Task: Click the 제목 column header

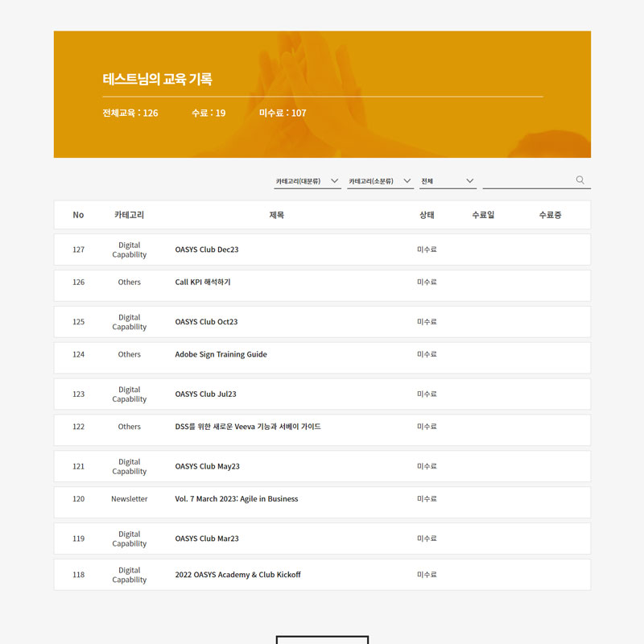Action: [276, 215]
